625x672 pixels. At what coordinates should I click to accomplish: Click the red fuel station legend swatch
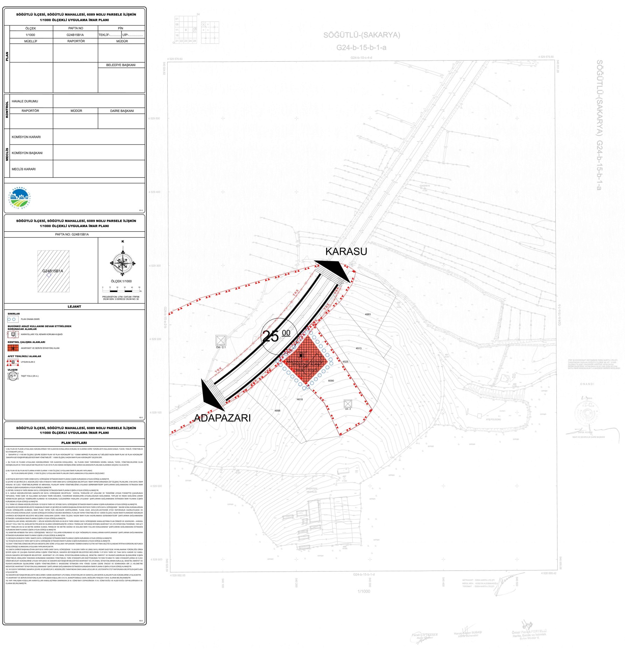13,348
